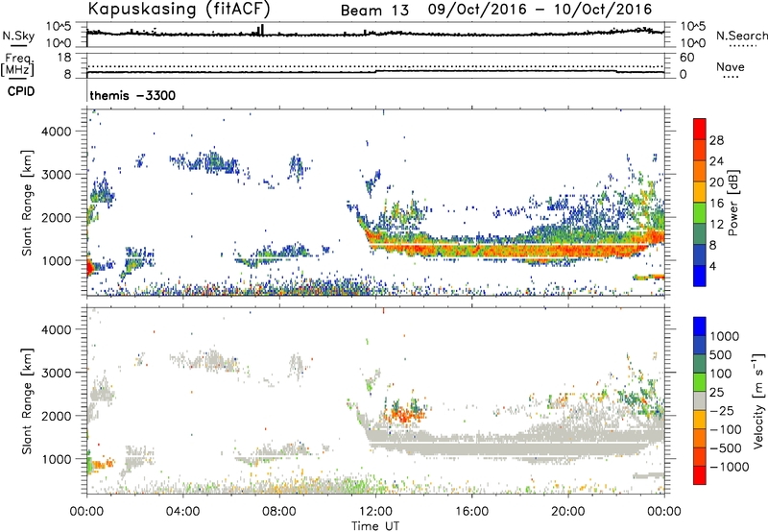This screenshot has height=532, width=768.
Task: Click the noise spike near 07:20 in the N.Sky panel
Action: pyautogui.click(x=261, y=30)
